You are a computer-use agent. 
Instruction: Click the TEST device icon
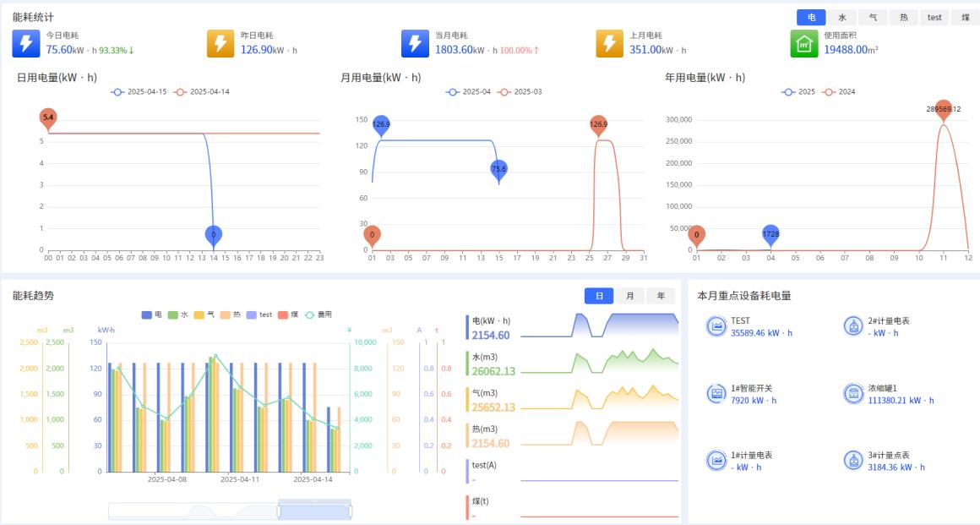click(x=716, y=326)
